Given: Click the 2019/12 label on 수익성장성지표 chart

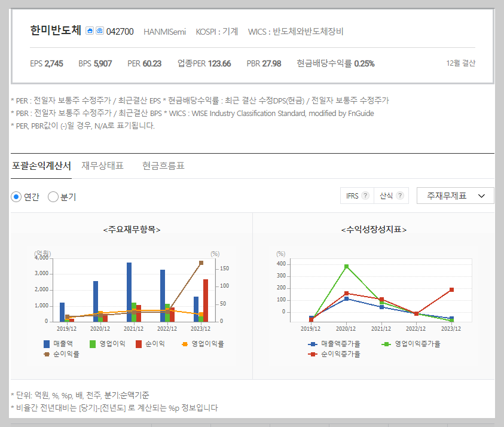Looking at the screenshot, I should (x=310, y=329).
